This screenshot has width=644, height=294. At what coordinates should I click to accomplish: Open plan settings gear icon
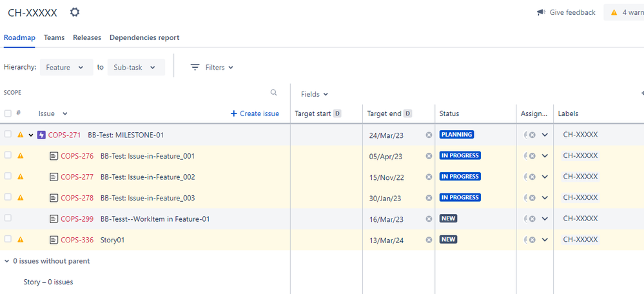(x=74, y=12)
